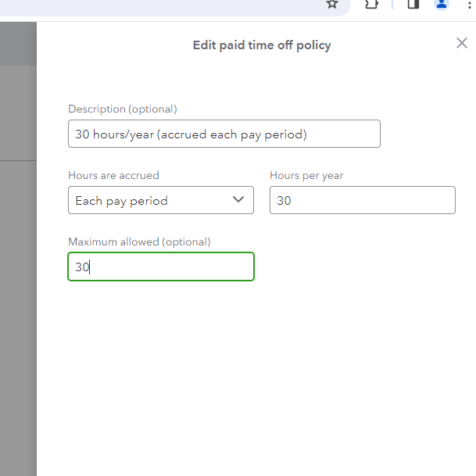Click the dimmed header strip behind the panel

[x=18, y=44]
